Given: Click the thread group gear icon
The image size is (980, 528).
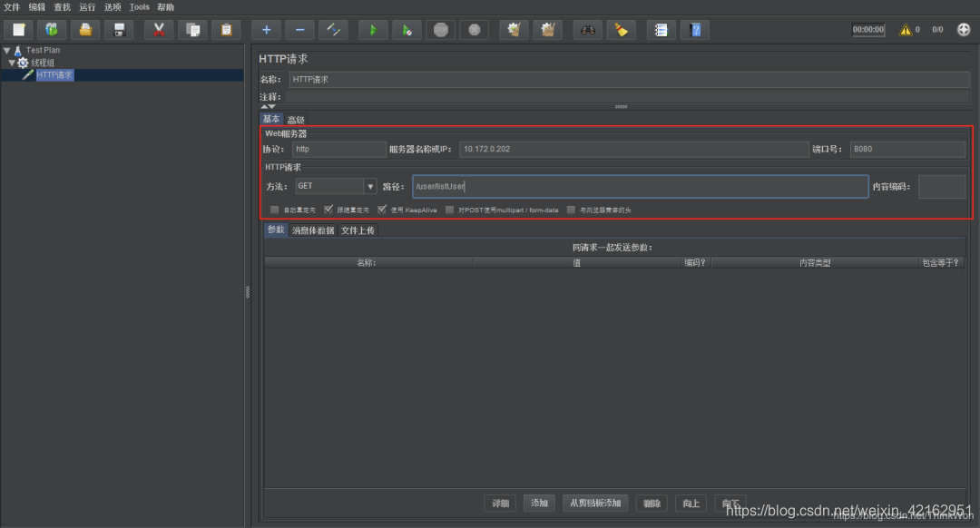Looking at the screenshot, I should [23, 63].
